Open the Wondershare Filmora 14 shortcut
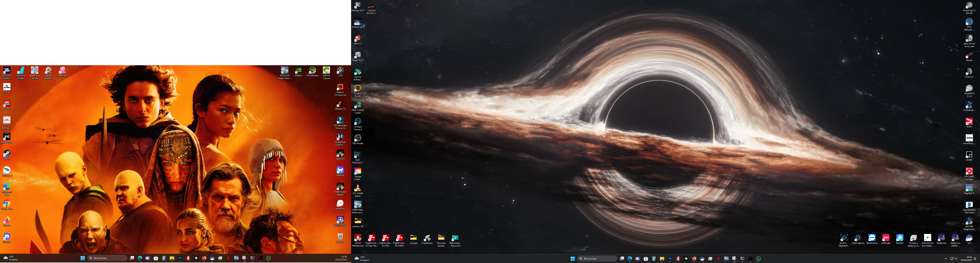 tap(340, 123)
